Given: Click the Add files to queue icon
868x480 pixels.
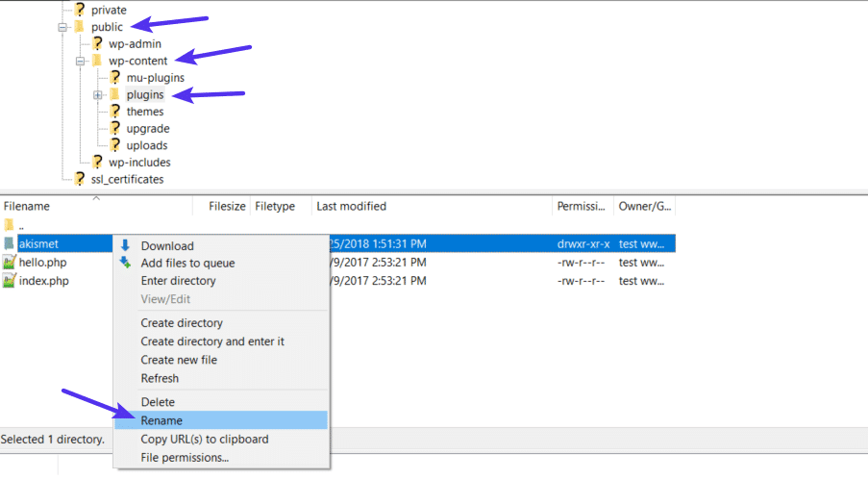Looking at the screenshot, I should point(125,264).
